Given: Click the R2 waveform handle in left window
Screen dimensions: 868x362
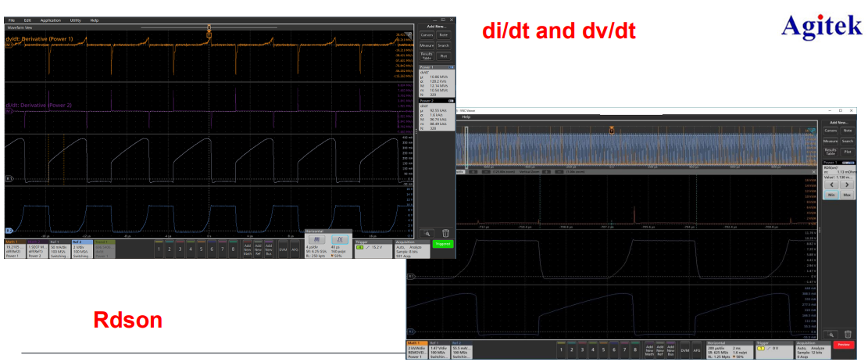Looking at the screenshot, I should 9,230.
